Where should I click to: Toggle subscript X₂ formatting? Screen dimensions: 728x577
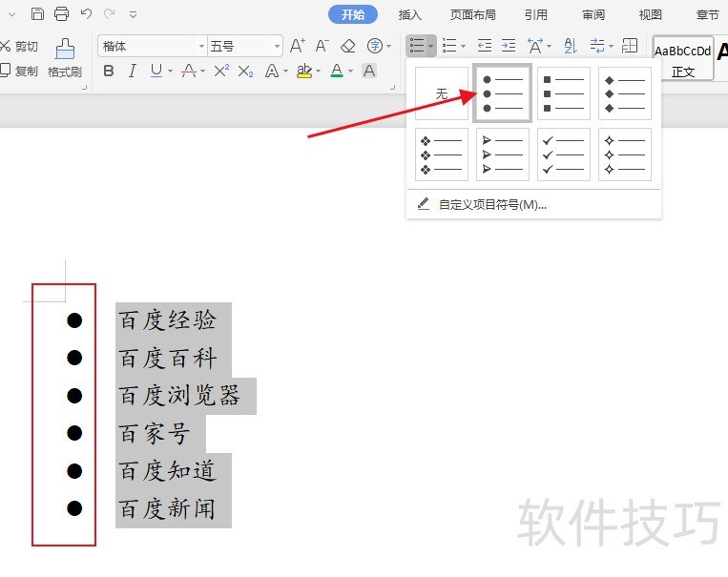(245, 71)
